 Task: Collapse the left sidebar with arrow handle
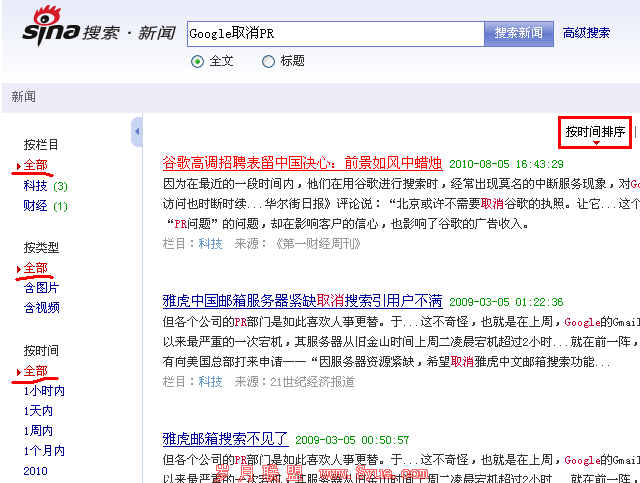click(x=137, y=131)
